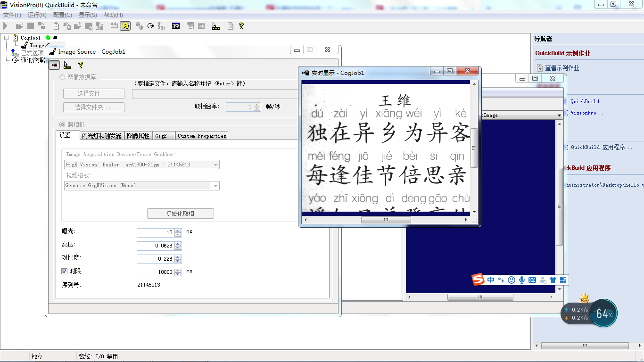
Task: Click the highlighted yellow circular-arrow toolbar icon
Action: pos(125,26)
